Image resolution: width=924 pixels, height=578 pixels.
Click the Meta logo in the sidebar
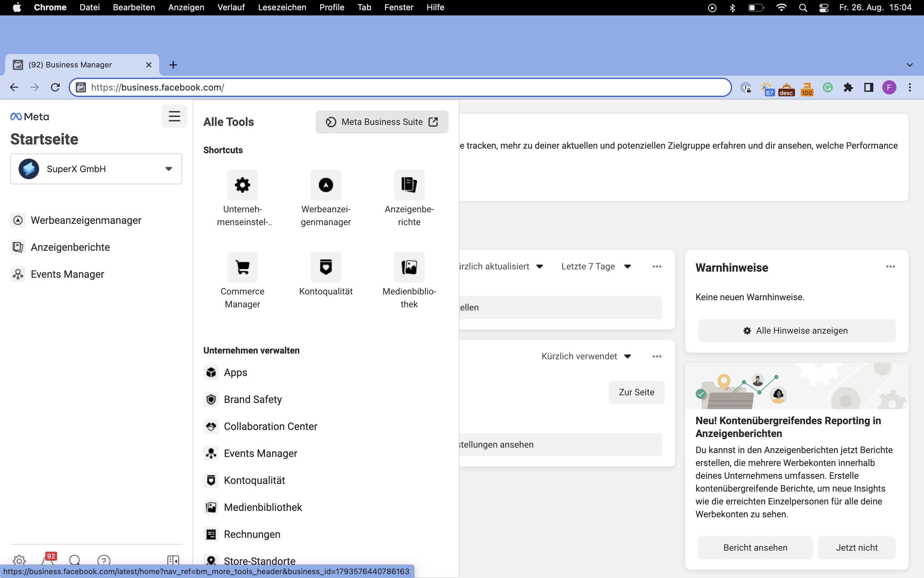click(x=30, y=117)
